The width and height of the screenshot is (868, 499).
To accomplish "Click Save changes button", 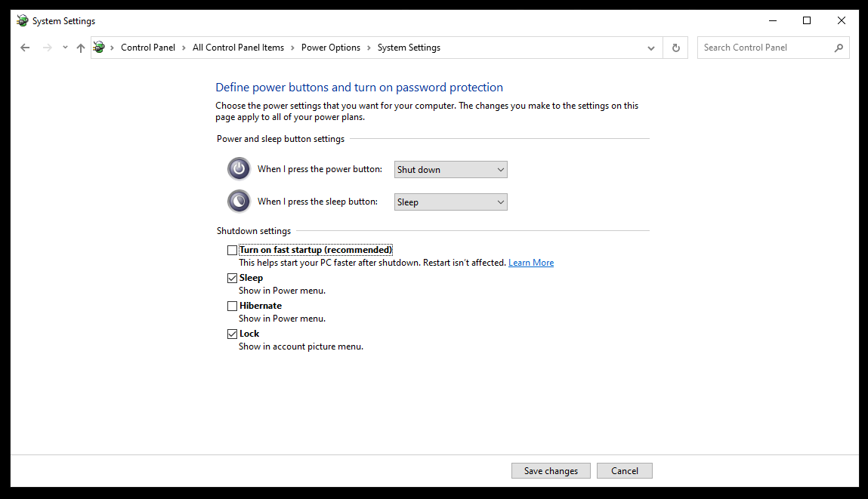I will [551, 471].
